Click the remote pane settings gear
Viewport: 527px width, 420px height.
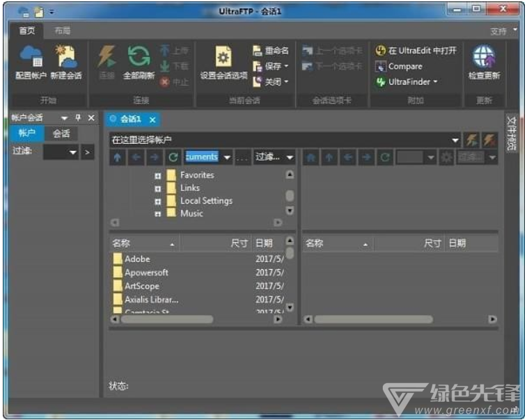tap(446, 157)
